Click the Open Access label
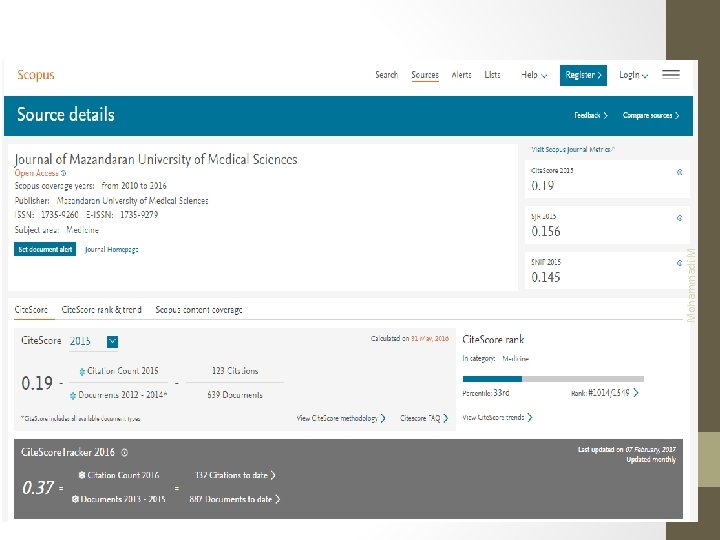 [36, 173]
